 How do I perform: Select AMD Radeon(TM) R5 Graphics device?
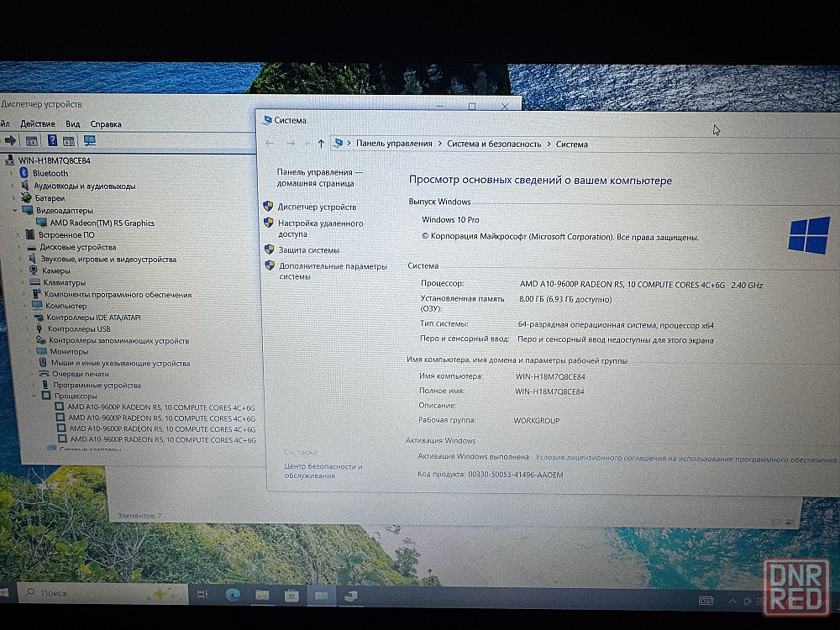[x=102, y=223]
